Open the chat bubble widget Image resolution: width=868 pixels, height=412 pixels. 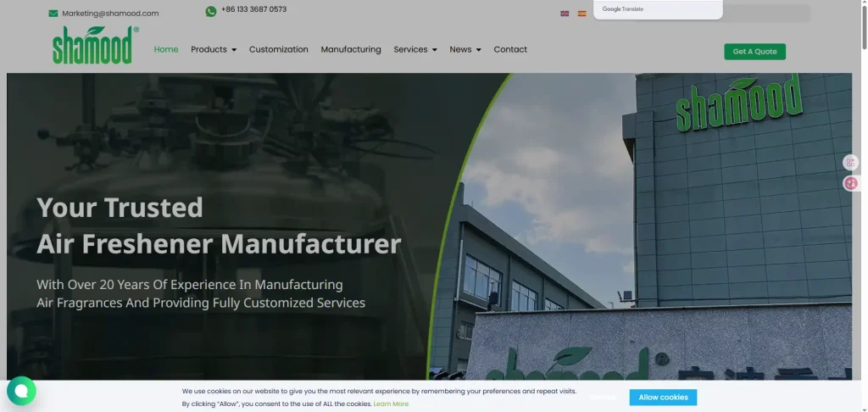21,391
